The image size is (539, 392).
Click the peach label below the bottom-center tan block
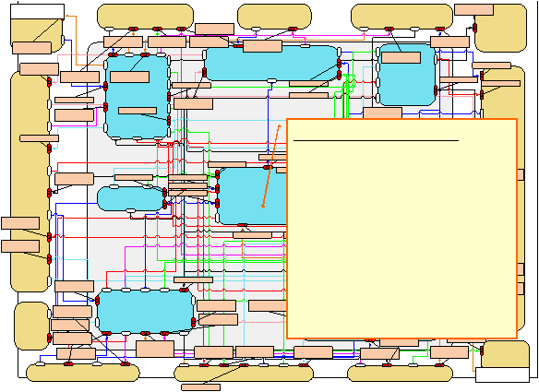click(x=201, y=387)
